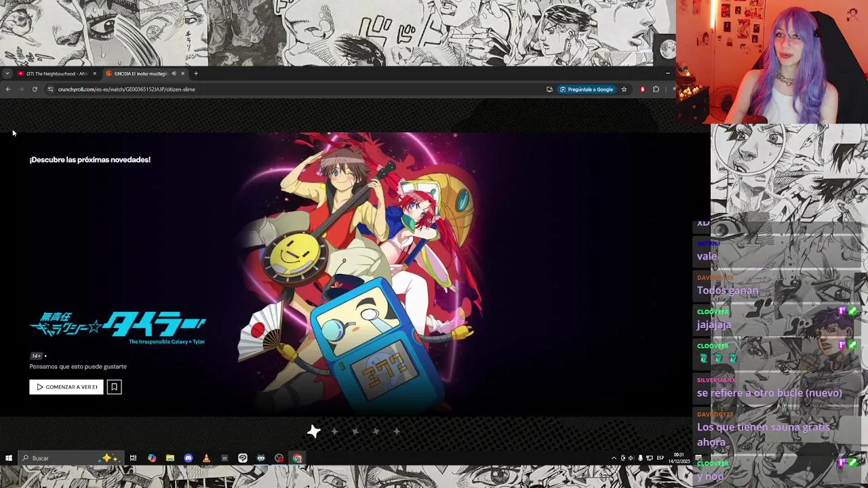Click the chat message 'vale'
868x488 pixels.
tap(707, 256)
